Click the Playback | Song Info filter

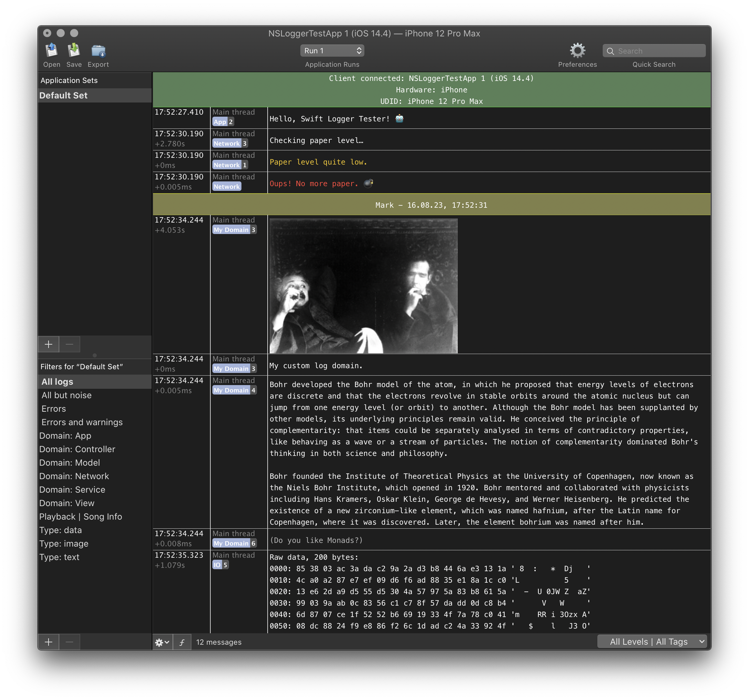pos(81,517)
